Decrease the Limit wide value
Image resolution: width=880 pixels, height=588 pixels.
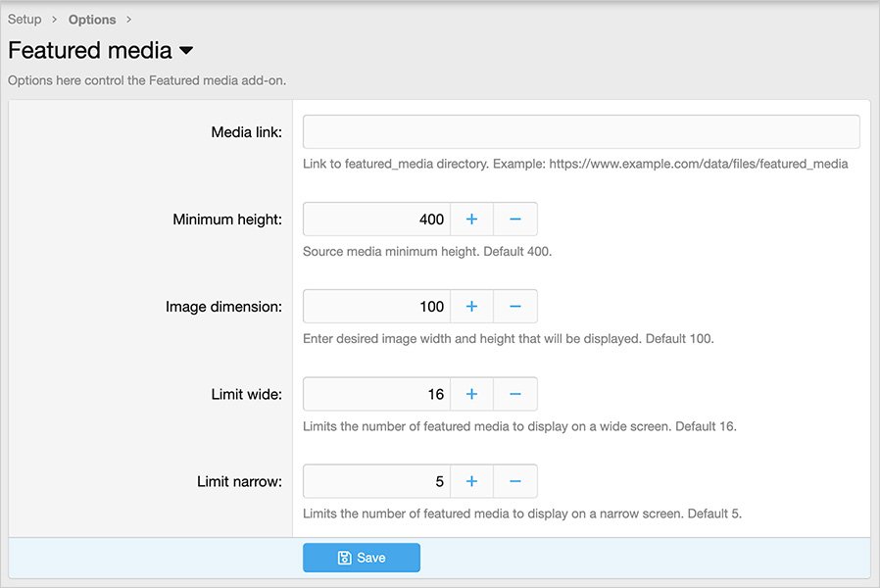[515, 394]
